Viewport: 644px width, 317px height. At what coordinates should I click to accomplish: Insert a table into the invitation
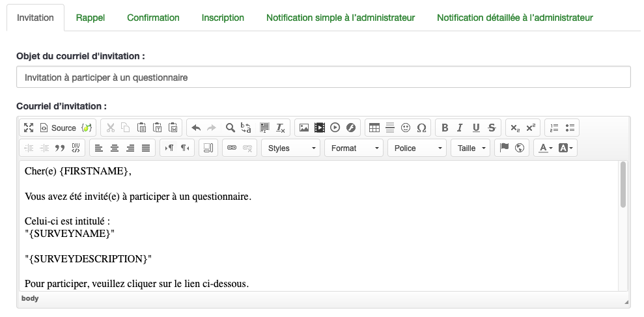coord(374,128)
